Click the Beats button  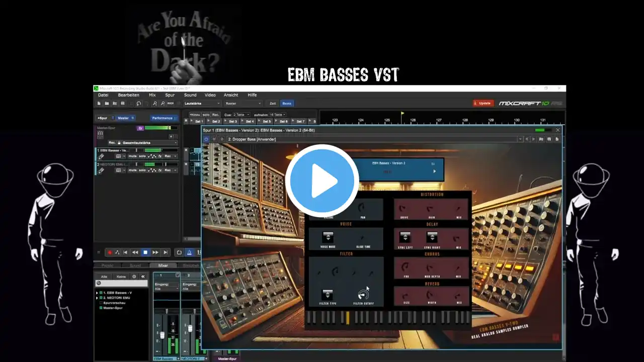point(287,103)
